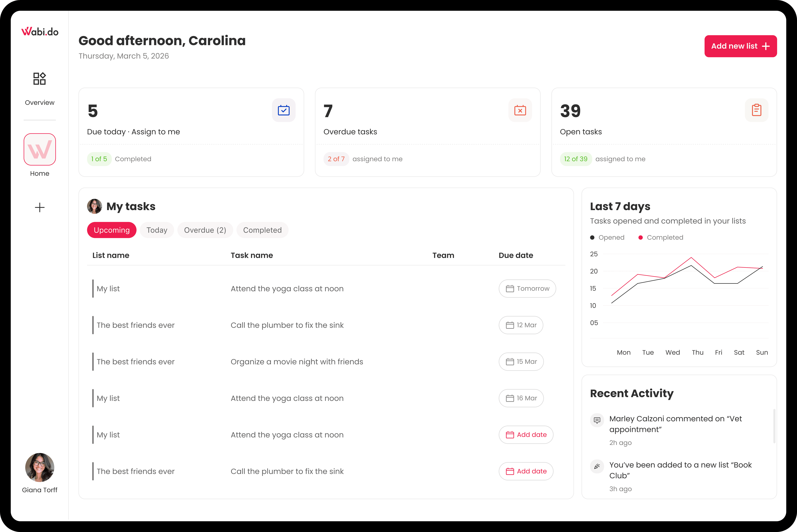
Task: Toggle the Completed legend in the chart
Action: (x=661, y=238)
